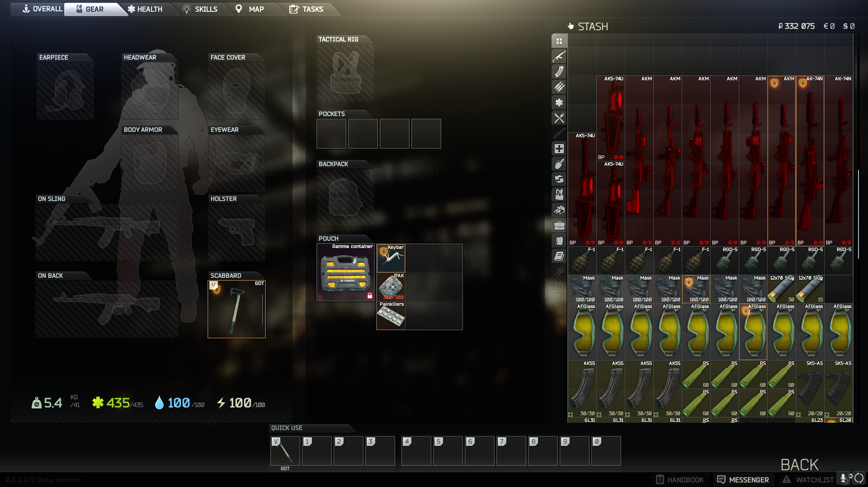
Task: Click quick use slot V with hatchet
Action: tap(285, 450)
